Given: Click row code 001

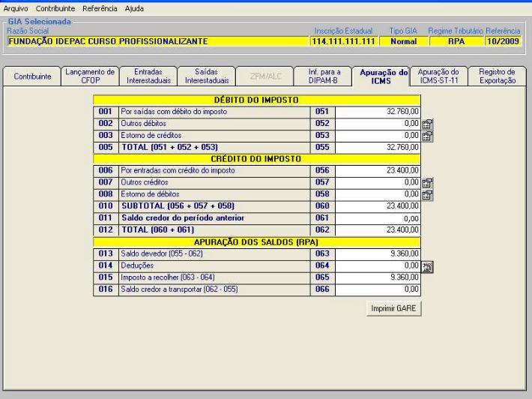Looking at the screenshot, I should [106, 112].
